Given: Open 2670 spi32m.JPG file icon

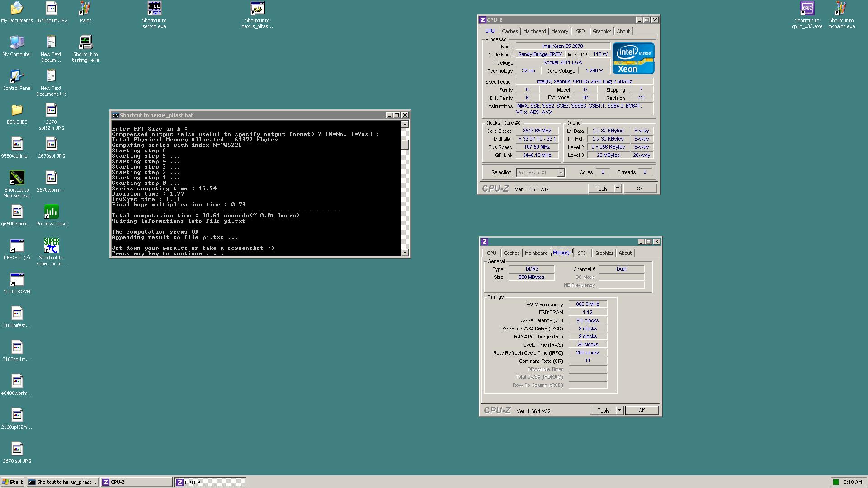Looking at the screenshot, I should [x=51, y=117].
